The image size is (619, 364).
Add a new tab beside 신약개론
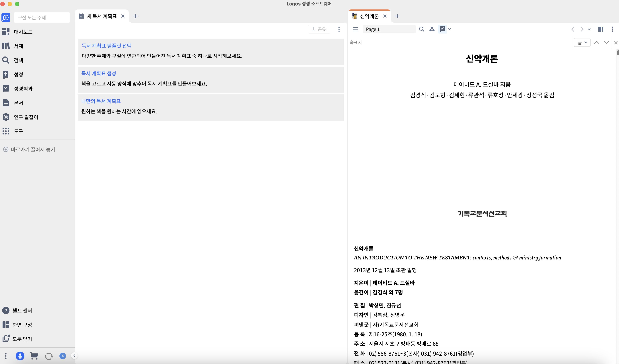397,16
